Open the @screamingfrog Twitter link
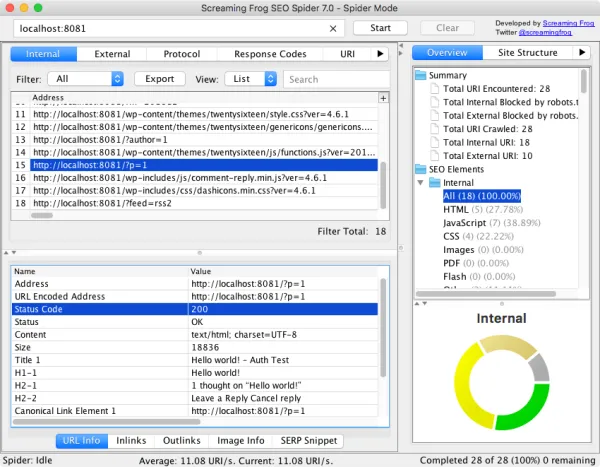 tap(555, 32)
